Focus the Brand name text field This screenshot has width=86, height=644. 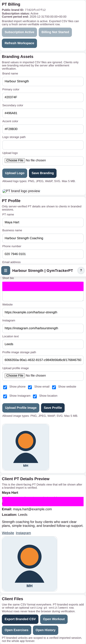pos(43,81)
